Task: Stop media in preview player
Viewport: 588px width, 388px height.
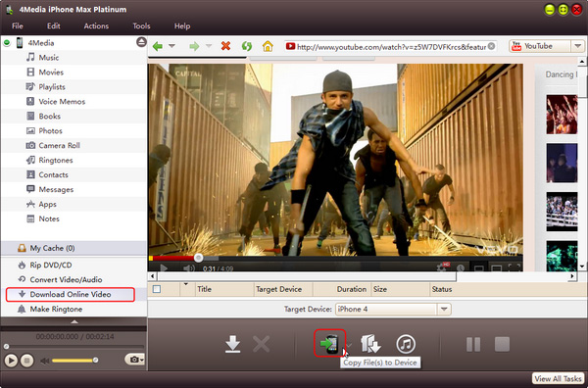Action: (x=27, y=361)
